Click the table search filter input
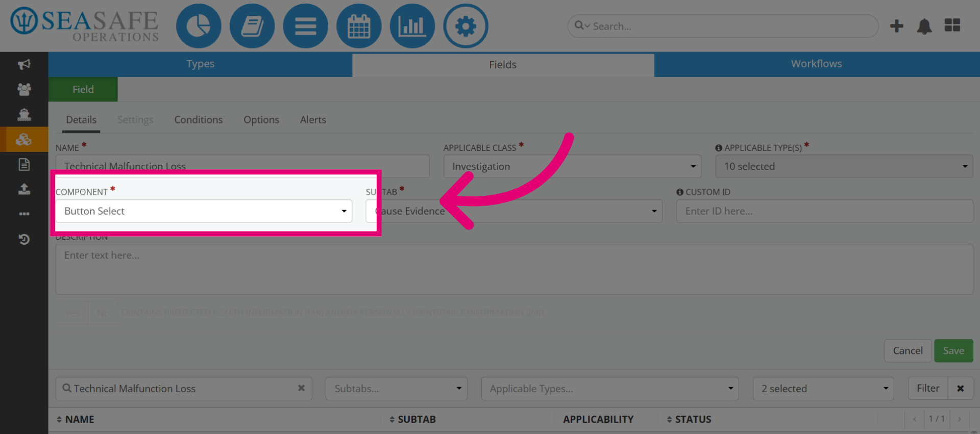This screenshot has width=980, height=434. [x=184, y=389]
